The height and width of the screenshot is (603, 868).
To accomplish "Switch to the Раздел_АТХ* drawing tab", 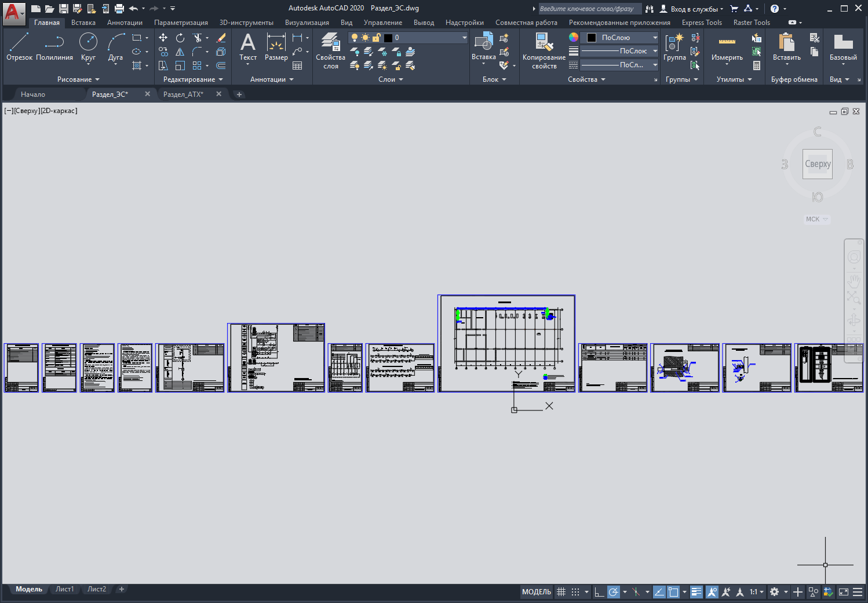I will coord(183,94).
